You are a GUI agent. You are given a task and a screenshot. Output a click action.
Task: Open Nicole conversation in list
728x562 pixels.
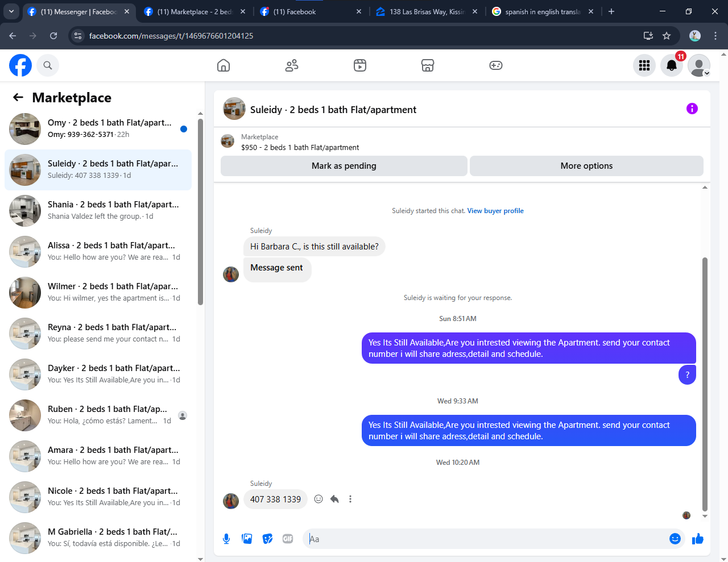tap(98, 497)
